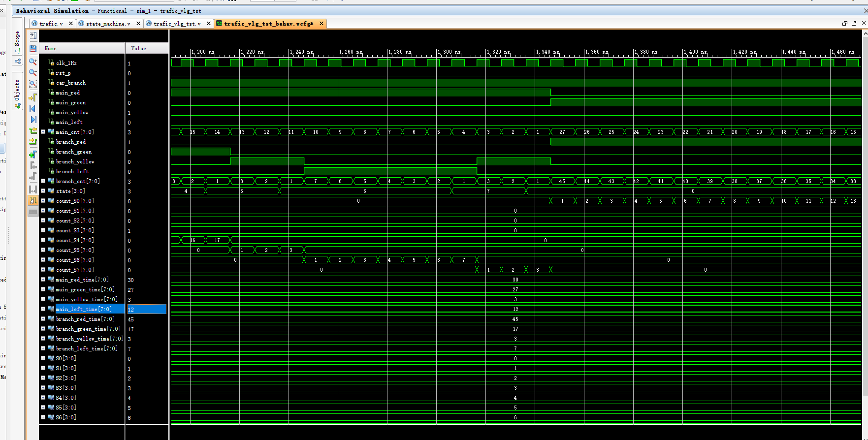Select the rst_p signal
The height and width of the screenshot is (440, 868).
pyautogui.click(x=63, y=73)
